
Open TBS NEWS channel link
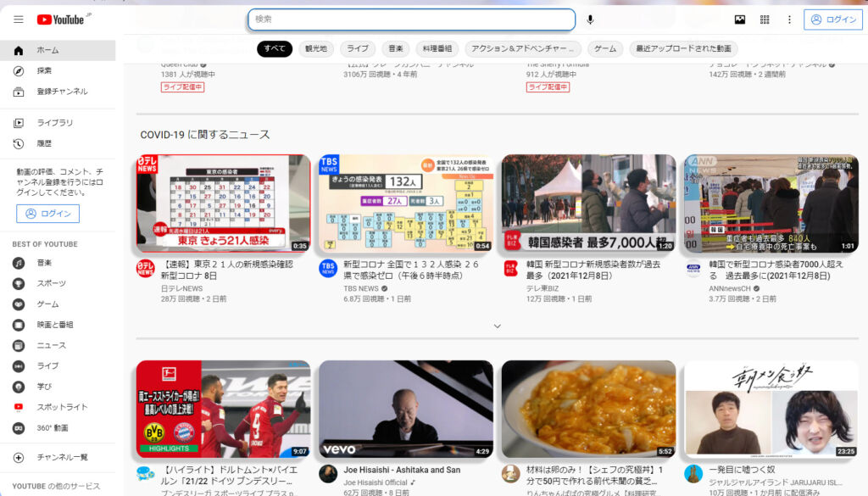pyautogui.click(x=361, y=288)
